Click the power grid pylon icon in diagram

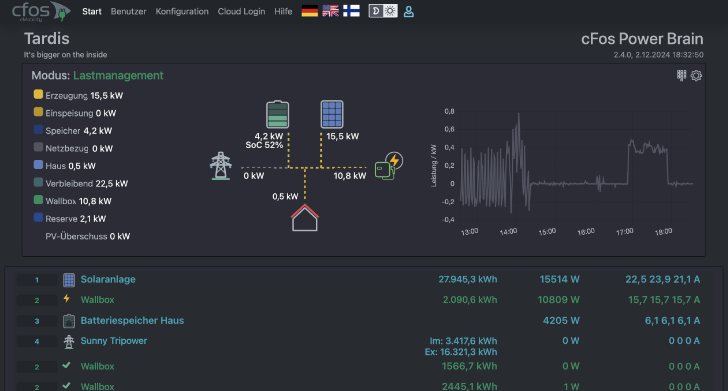(x=221, y=166)
